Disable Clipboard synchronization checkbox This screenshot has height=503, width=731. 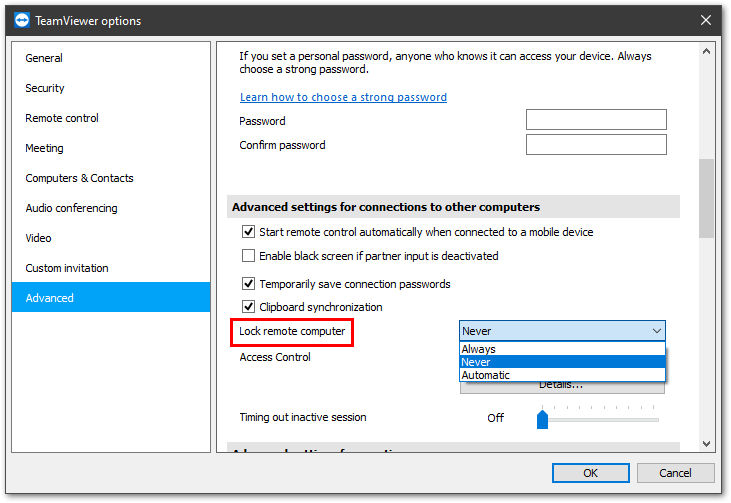click(248, 307)
